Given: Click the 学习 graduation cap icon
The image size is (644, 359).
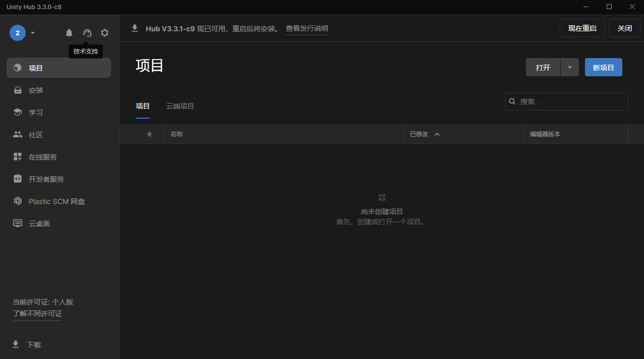Looking at the screenshot, I should point(18,112).
